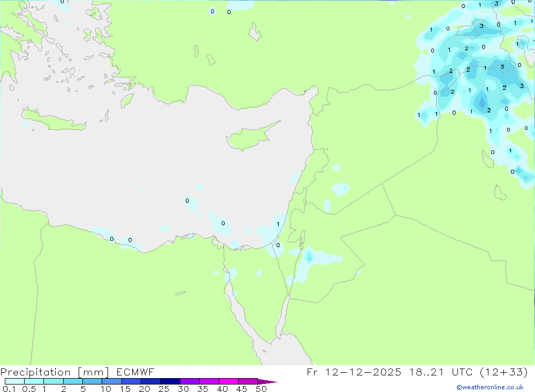Select the above-50 mm arrow tip of the legend

tap(267, 381)
